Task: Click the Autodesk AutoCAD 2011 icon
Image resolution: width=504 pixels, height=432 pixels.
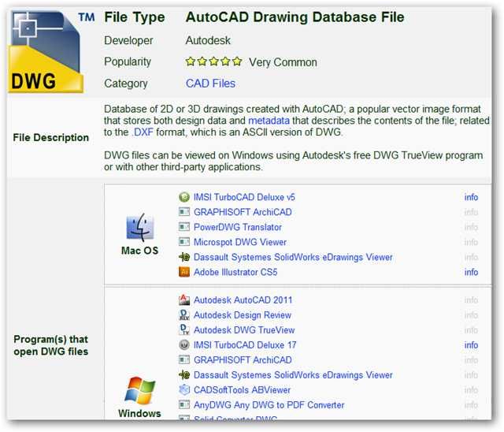Action: pos(184,300)
